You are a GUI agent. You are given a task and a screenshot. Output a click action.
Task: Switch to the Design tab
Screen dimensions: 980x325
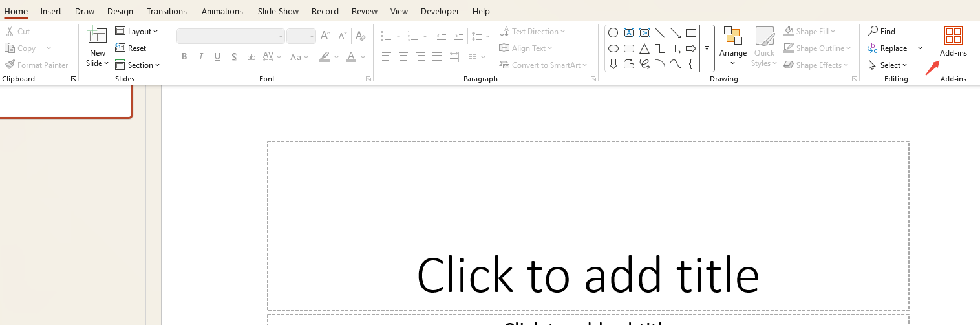[x=120, y=11]
